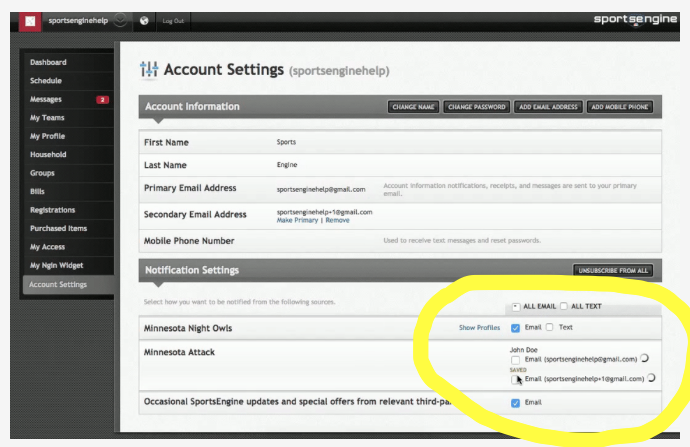690x447 pixels.
Task: Click the red SportsEngine logo icon
Action: 30,21
